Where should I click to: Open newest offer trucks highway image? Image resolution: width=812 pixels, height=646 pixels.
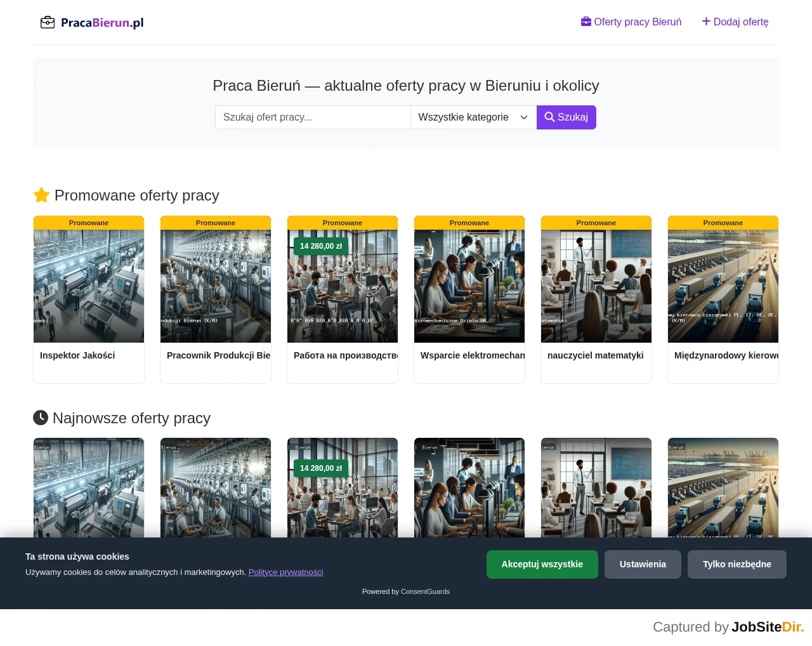point(723,487)
